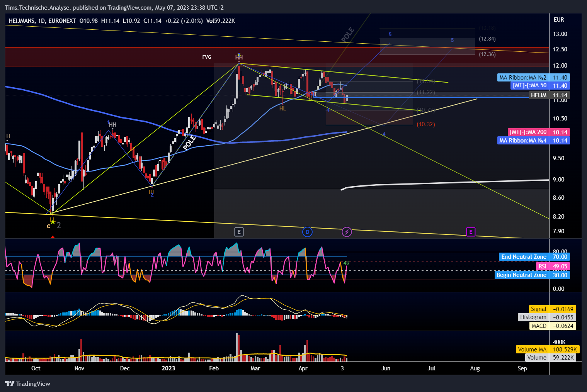587x392 pixels.
Task: Click the Begin Neutral Zone 30.00 label
Action: pyautogui.click(x=533, y=275)
